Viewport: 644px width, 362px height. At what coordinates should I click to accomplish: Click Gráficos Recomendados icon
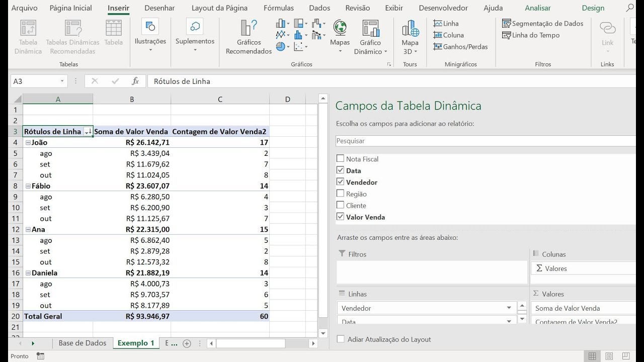coord(249,28)
